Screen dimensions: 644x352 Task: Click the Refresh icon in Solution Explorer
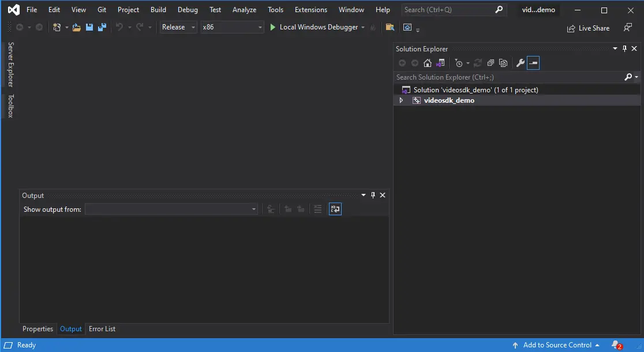[478, 63]
